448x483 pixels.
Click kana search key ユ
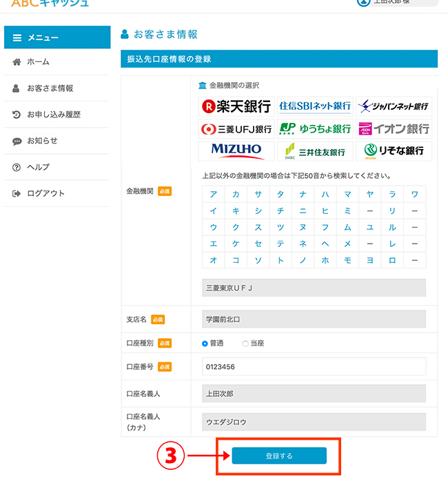[370, 227]
